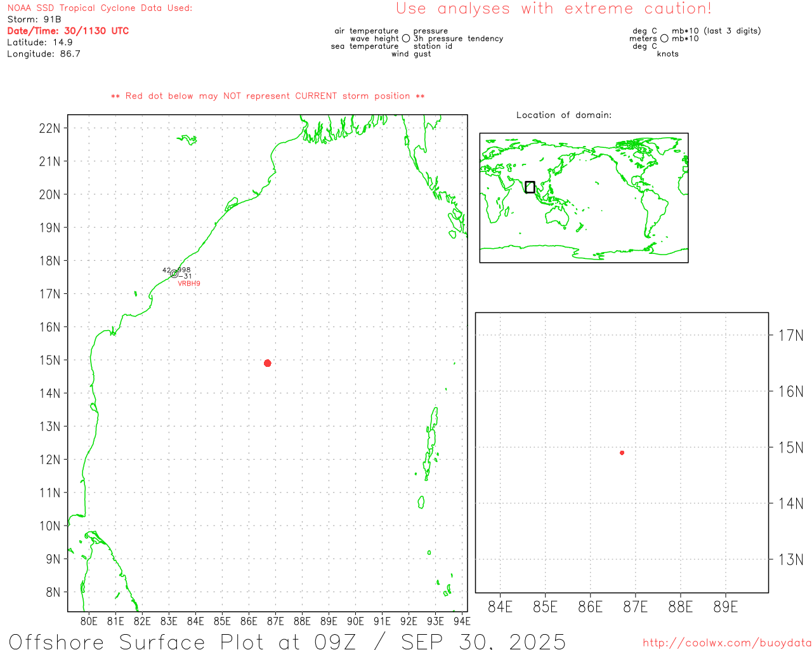Screen dimensions: 812x650
Task: Click the Storm: 91B label
Action: [34, 20]
